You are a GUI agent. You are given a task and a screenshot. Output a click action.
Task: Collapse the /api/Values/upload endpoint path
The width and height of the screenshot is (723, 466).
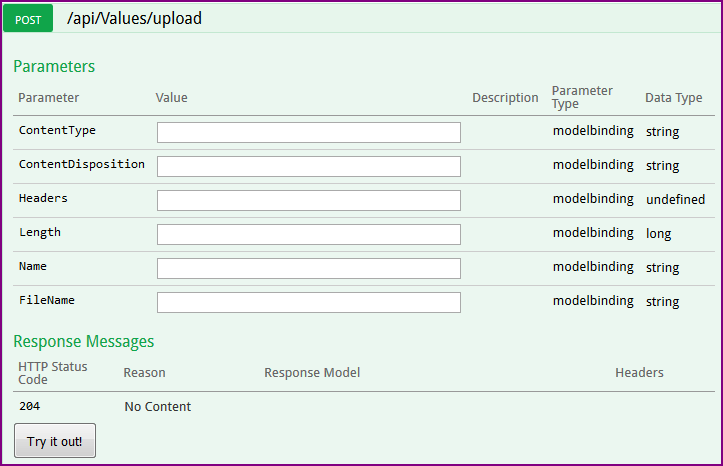point(134,19)
